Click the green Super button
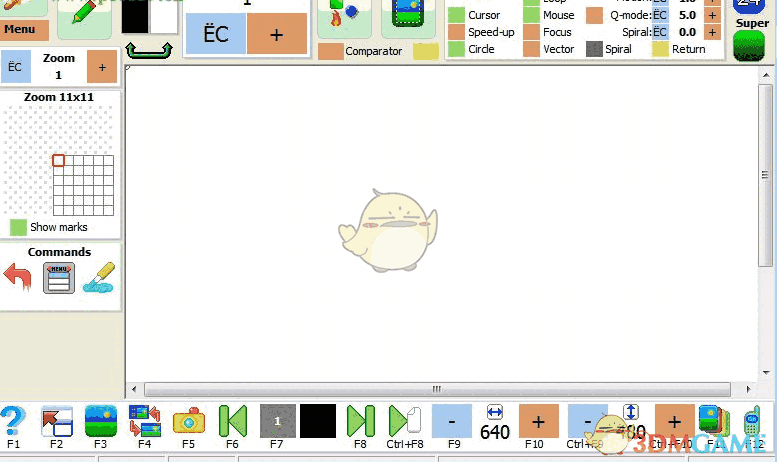This screenshot has height=462, width=777. pos(749,46)
